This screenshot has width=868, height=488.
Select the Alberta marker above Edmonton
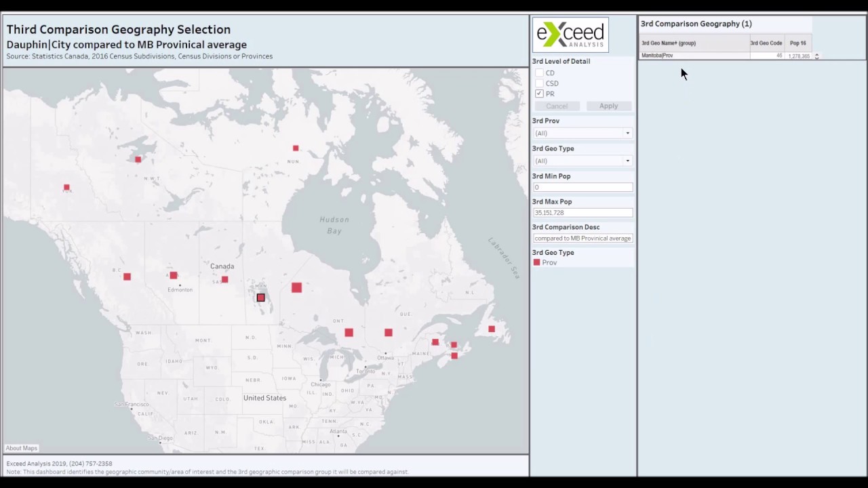(x=174, y=275)
